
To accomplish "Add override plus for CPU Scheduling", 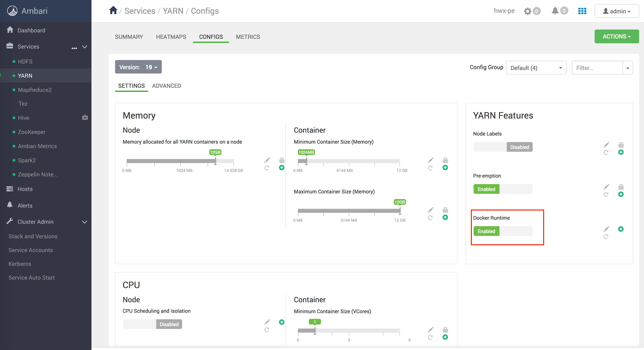I will [x=282, y=322].
